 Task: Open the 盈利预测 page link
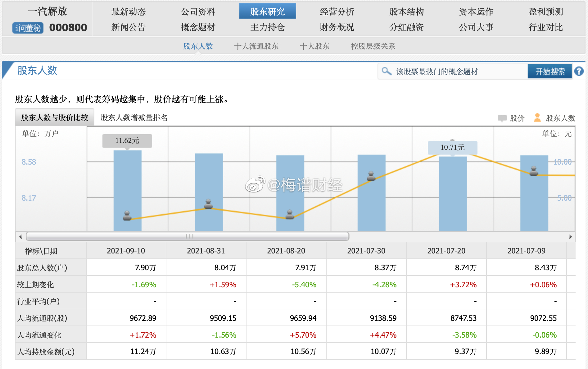[546, 11]
